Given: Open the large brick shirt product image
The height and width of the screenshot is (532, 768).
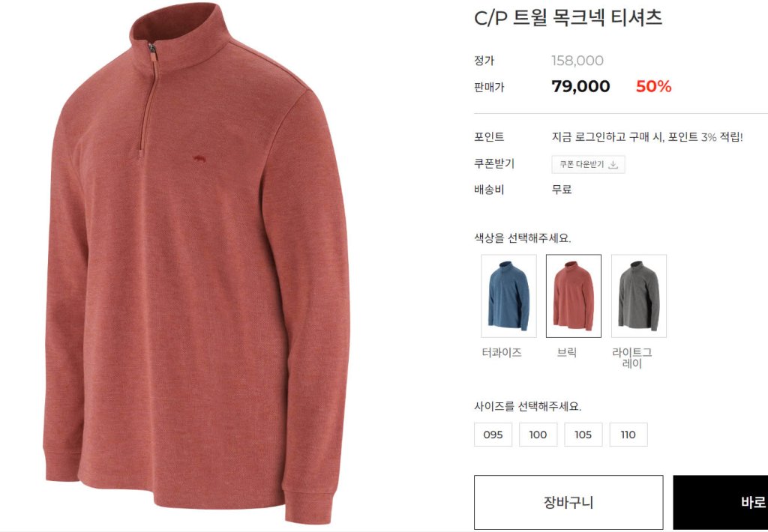Looking at the screenshot, I should 196,263.
